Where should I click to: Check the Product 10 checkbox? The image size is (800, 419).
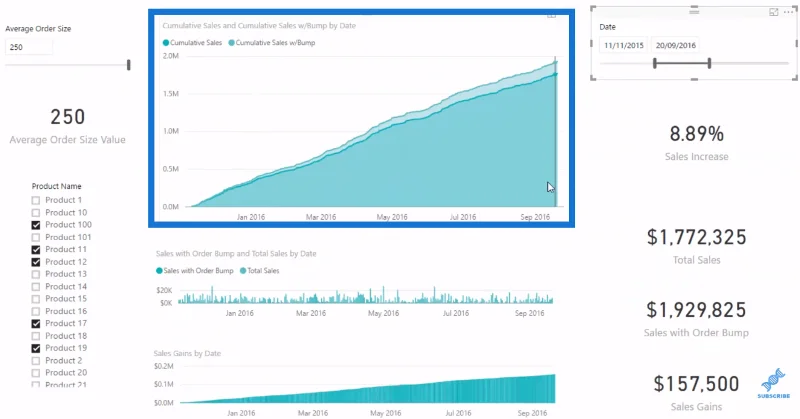[36, 212]
